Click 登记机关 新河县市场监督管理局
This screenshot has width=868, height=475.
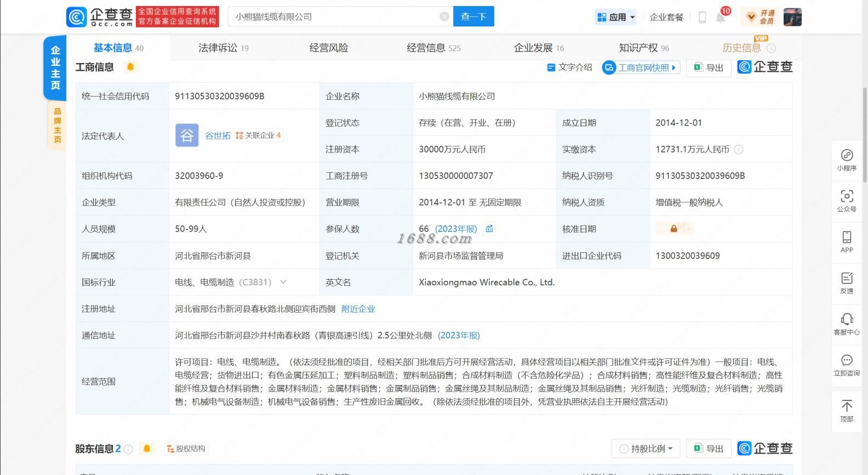[461, 256]
